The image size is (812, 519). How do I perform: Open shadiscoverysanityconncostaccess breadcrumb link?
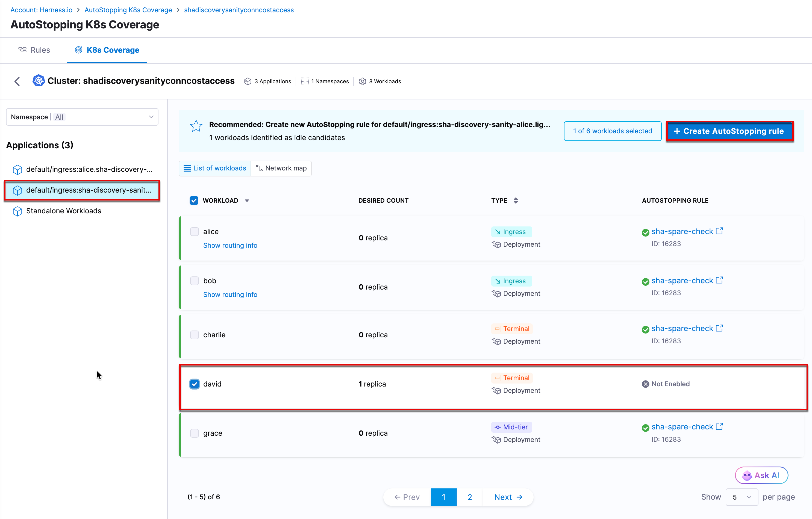click(x=239, y=10)
